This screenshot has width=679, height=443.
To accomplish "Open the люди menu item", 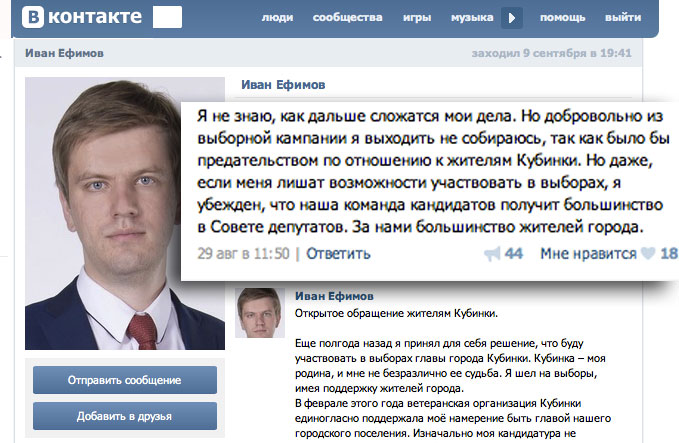I will (x=276, y=18).
